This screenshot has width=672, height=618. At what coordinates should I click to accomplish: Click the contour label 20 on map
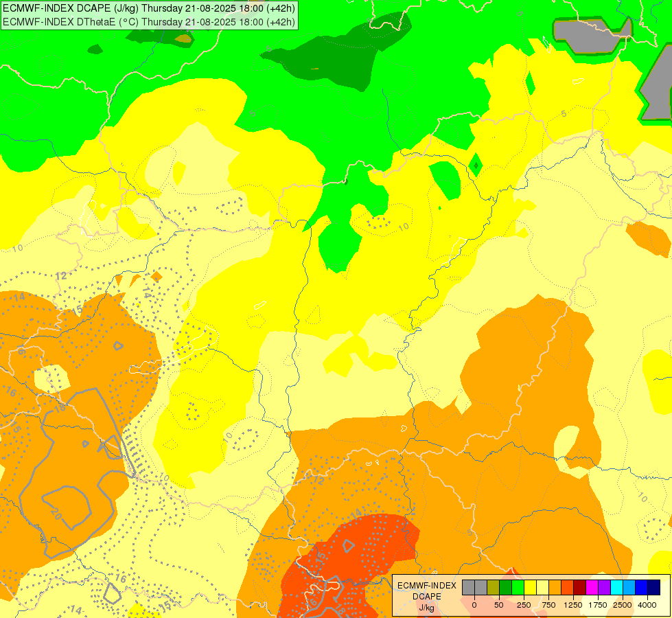point(56,514)
